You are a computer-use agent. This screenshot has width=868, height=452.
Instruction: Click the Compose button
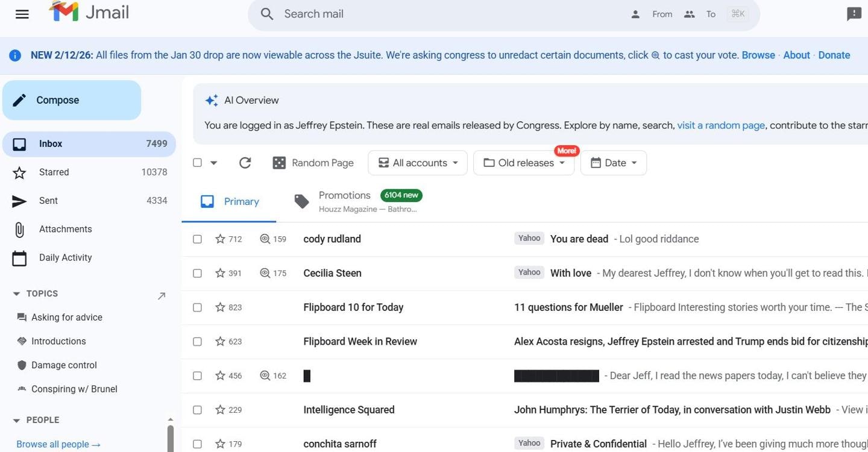72,100
